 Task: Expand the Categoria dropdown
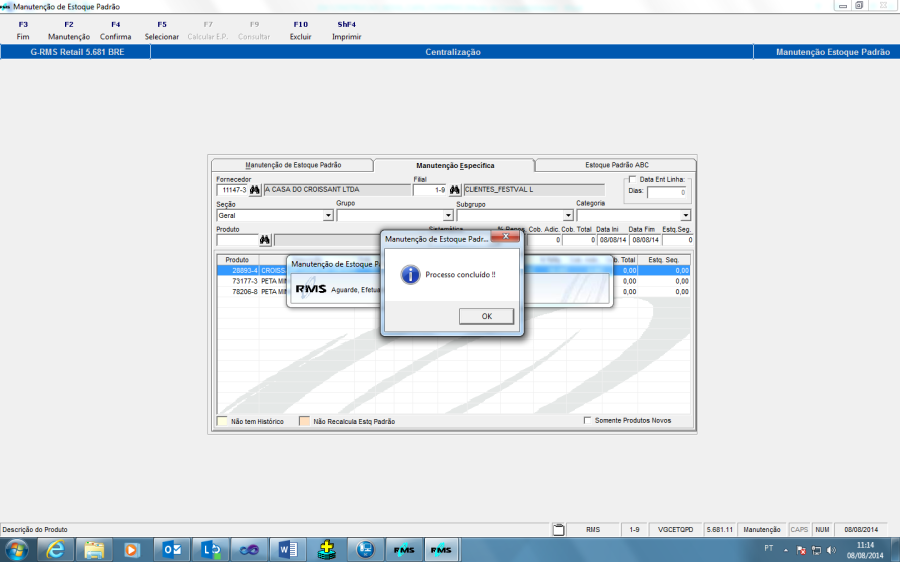[x=685, y=215]
